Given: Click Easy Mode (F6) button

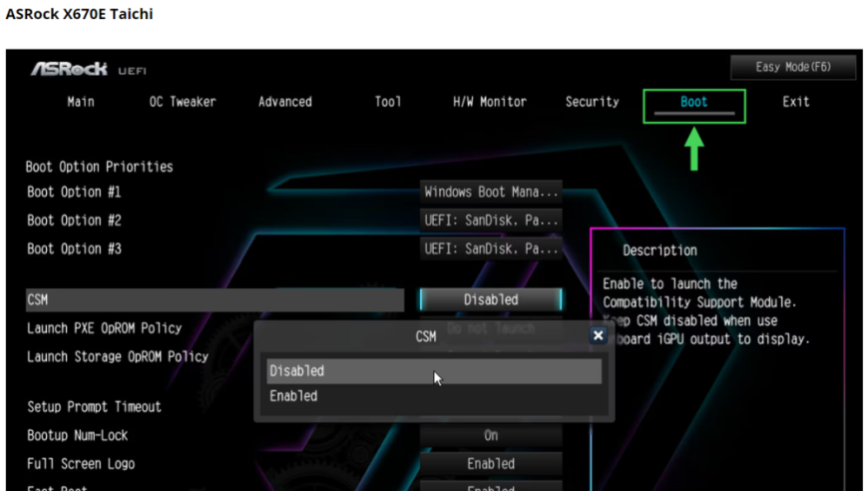Looking at the screenshot, I should [x=793, y=67].
